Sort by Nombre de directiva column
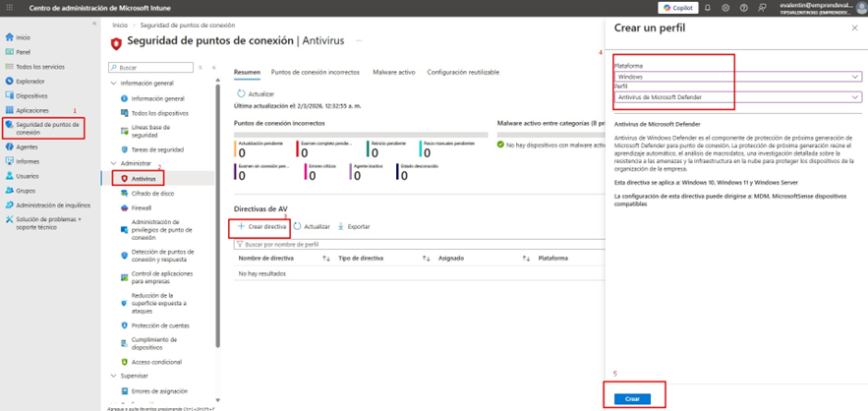Viewport: 868px width, 411px height. pyautogui.click(x=265, y=258)
